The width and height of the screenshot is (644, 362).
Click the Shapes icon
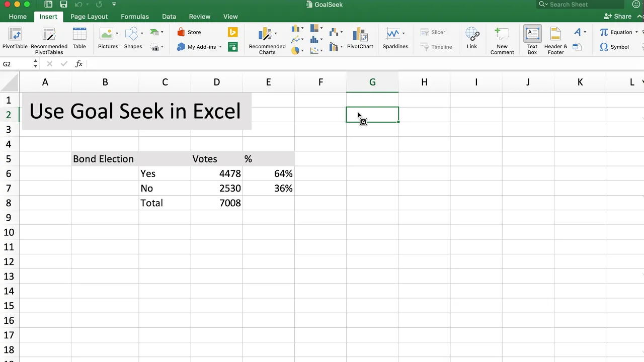click(131, 34)
